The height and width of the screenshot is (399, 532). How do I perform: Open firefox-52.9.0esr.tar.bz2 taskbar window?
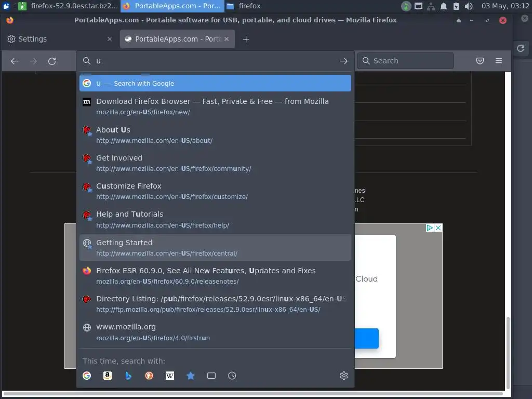(68, 6)
